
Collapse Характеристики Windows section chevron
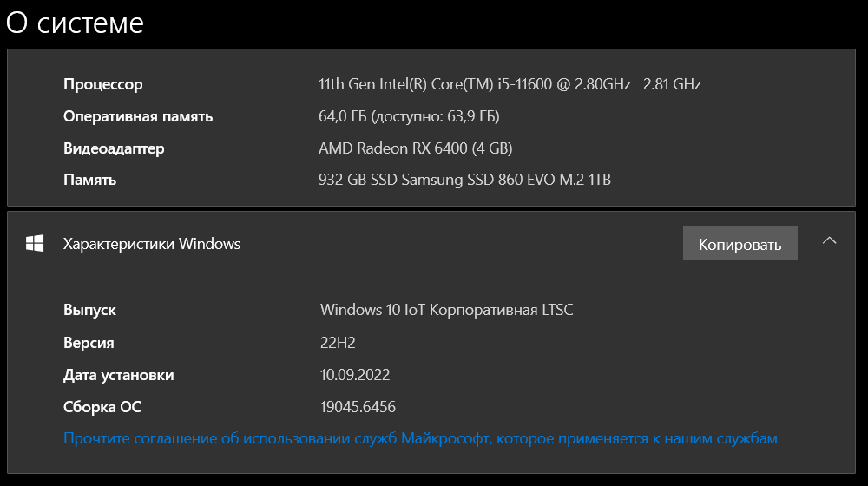coord(829,240)
